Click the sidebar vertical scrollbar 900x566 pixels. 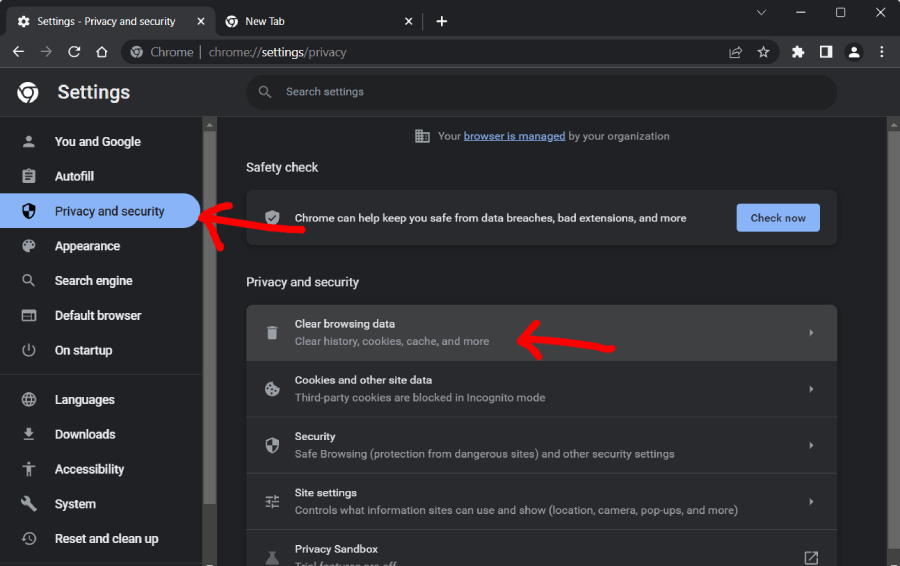coord(210,317)
